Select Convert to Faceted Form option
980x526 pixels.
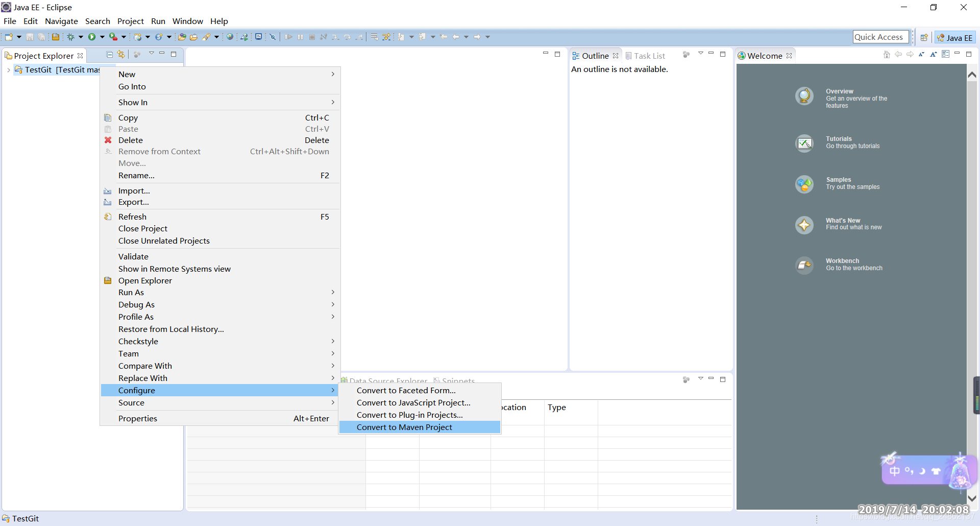pos(420,390)
